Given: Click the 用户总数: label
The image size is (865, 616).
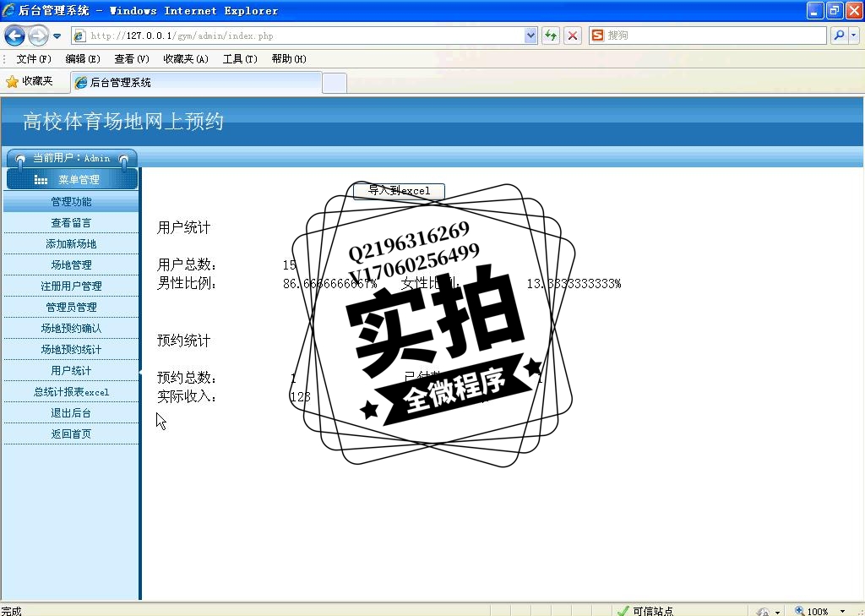Looking at the screenshot, I should click(187, 265).
